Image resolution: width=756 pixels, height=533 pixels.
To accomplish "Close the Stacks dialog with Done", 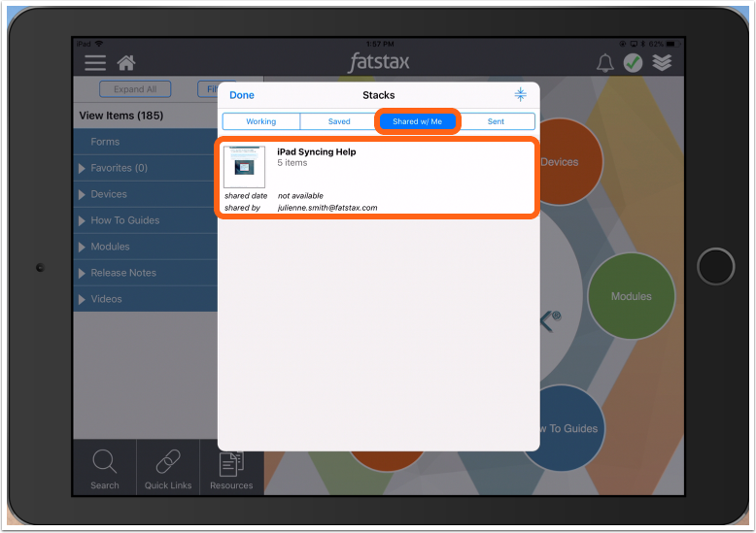I will [242, 95].
